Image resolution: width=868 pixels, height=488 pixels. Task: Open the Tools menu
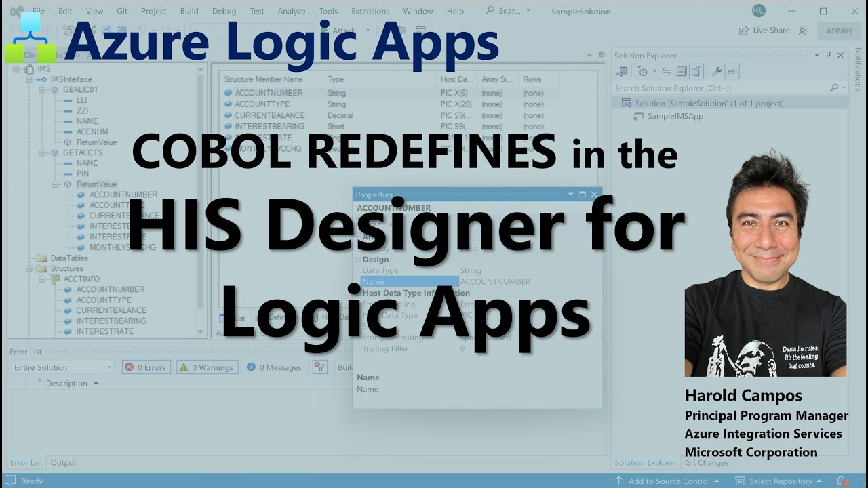[x=328, y=11]
